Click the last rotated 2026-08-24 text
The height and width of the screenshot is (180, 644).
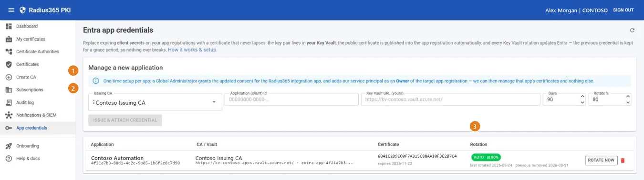(x=491, y=165)
